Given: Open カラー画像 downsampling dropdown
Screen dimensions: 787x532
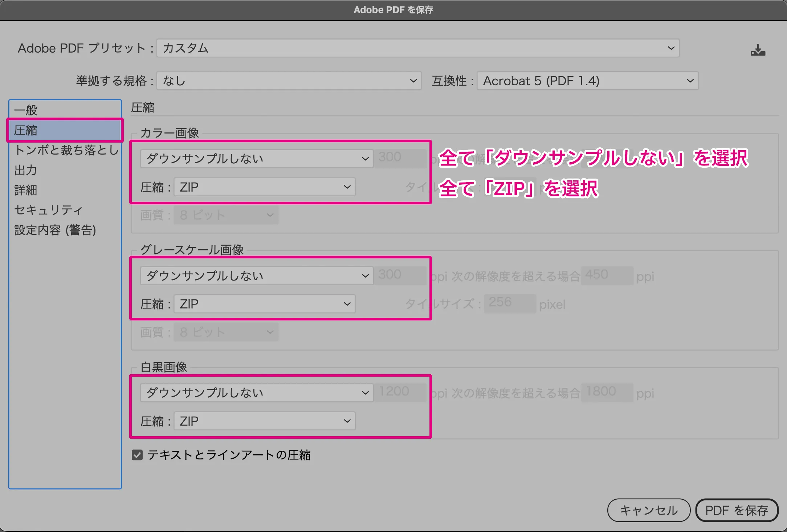Looking at the screenshot, I should pyautogui.click(x=257, y=159).
